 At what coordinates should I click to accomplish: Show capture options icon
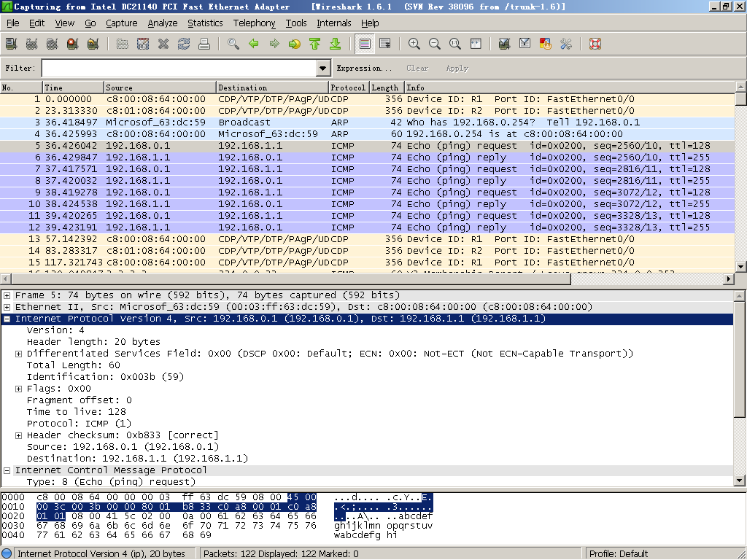(32, 44)
